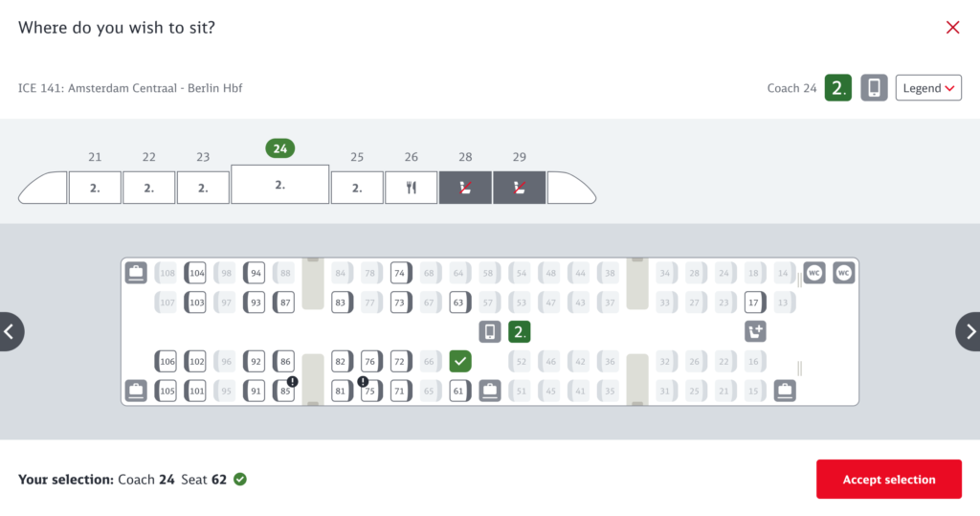Click the infant compartment icon below seat 17
980x516 pixels.
point(755,331)
